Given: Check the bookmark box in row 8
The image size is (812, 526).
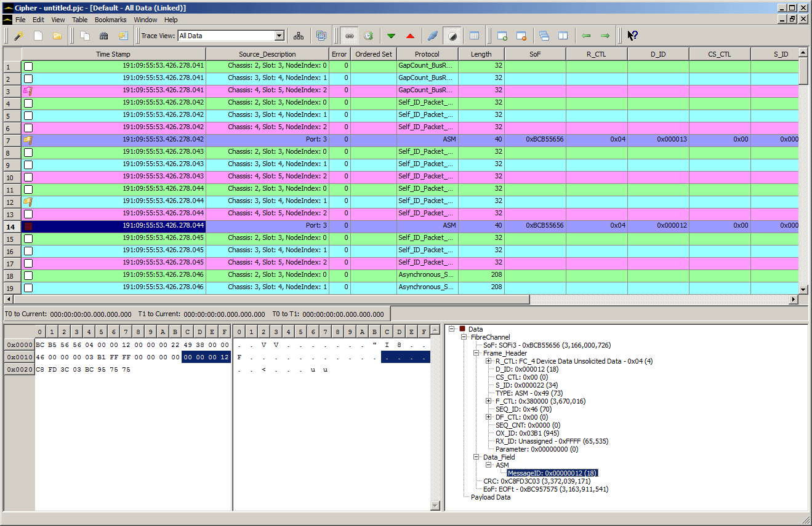Looking at the screenshot, I should [28, 152].
